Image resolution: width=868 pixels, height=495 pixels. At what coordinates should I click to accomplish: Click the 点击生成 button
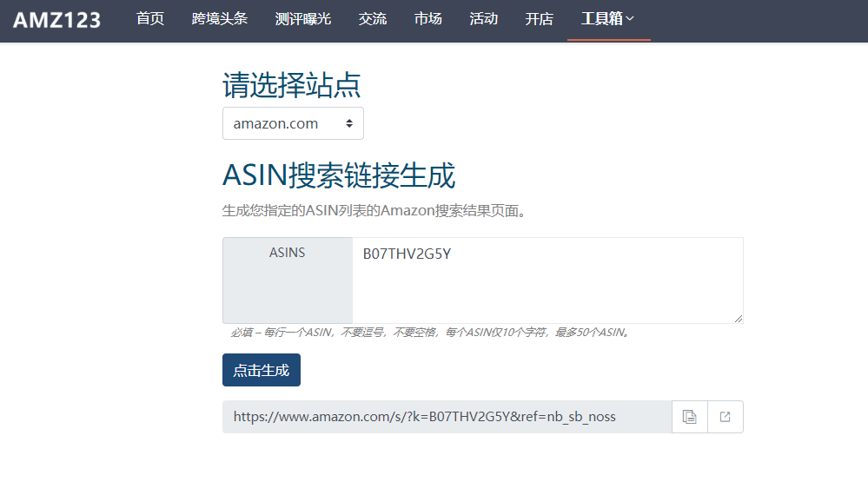pos(262,370)
